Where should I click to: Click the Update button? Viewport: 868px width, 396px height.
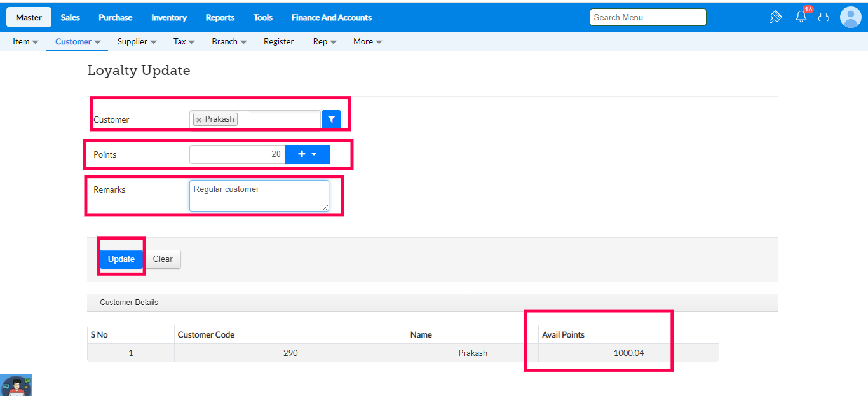click(121, 259)
